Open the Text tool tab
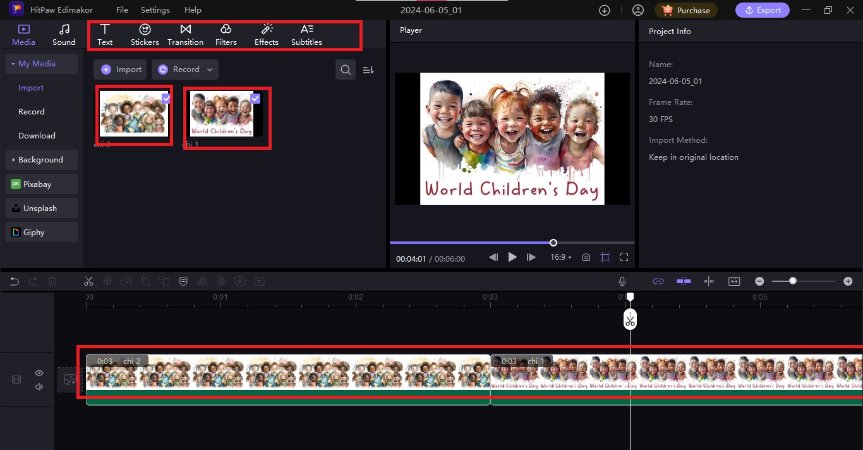863x450 pixels. pos(105,35)
